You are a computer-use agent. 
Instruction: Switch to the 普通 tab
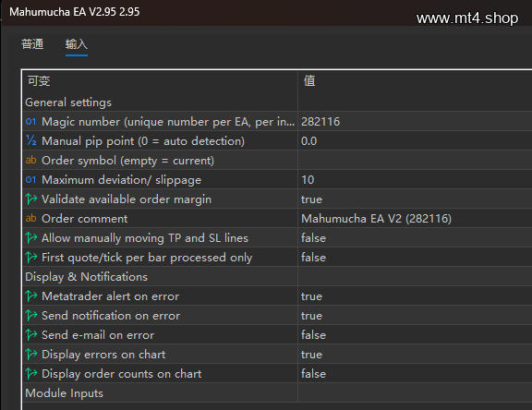(x=32, y=44)
